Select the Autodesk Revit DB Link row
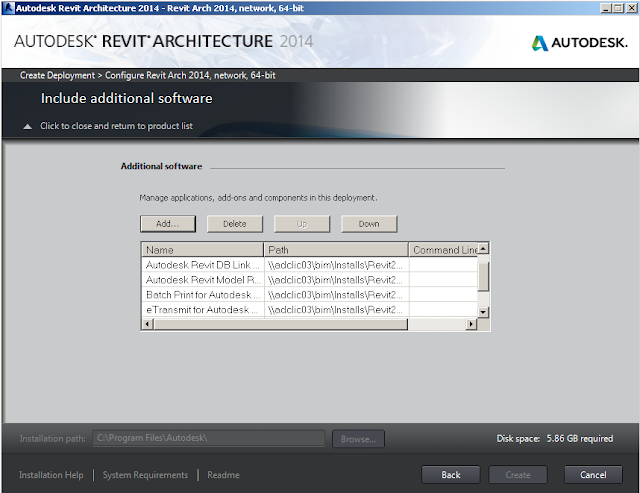Viewport: 640px width, 493px height. (309, 265)
